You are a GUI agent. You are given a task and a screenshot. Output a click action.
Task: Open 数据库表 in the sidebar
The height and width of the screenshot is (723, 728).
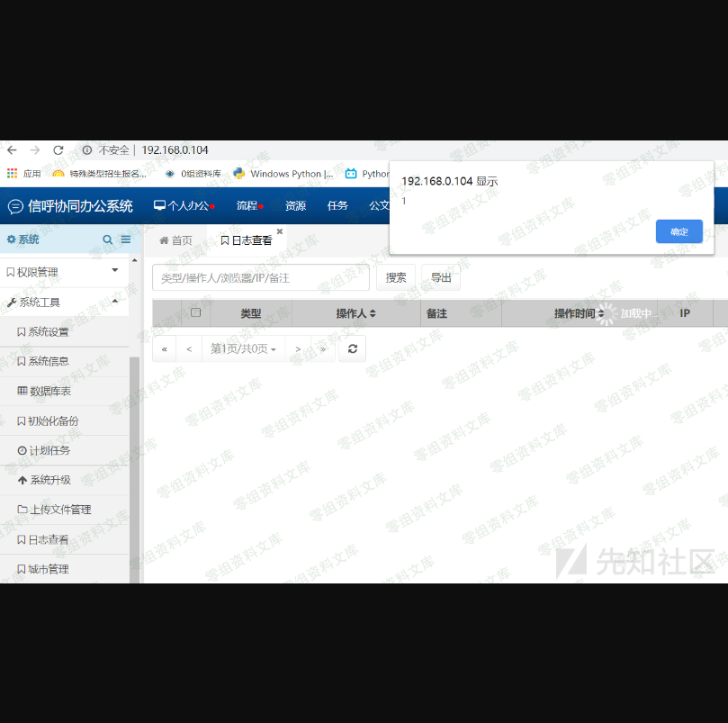(x=49, y=391)
